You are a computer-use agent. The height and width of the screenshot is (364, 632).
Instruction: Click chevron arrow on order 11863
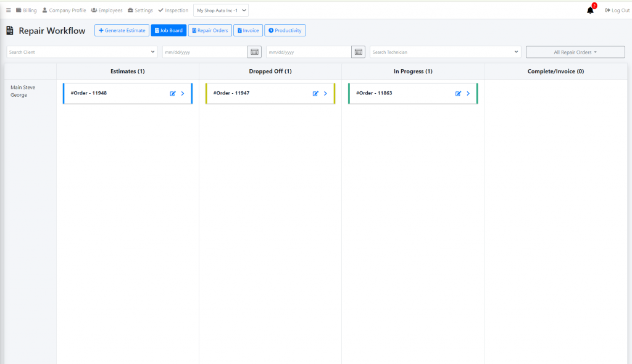(468, 94)
